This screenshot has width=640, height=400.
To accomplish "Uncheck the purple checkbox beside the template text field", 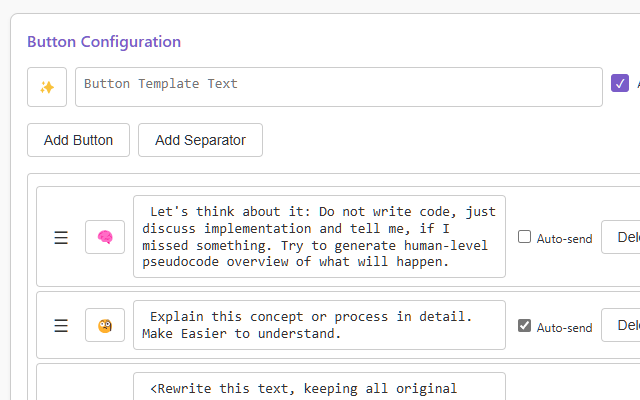I will (620, 84).
